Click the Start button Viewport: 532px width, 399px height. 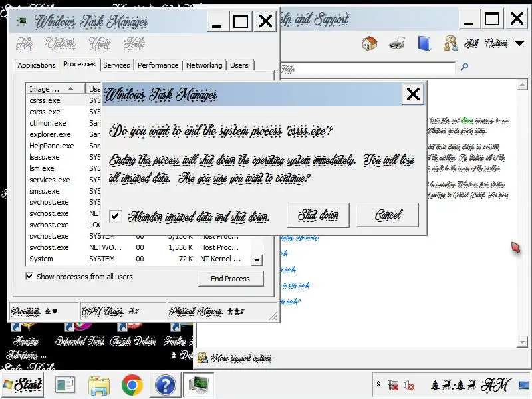click(23, 385)
